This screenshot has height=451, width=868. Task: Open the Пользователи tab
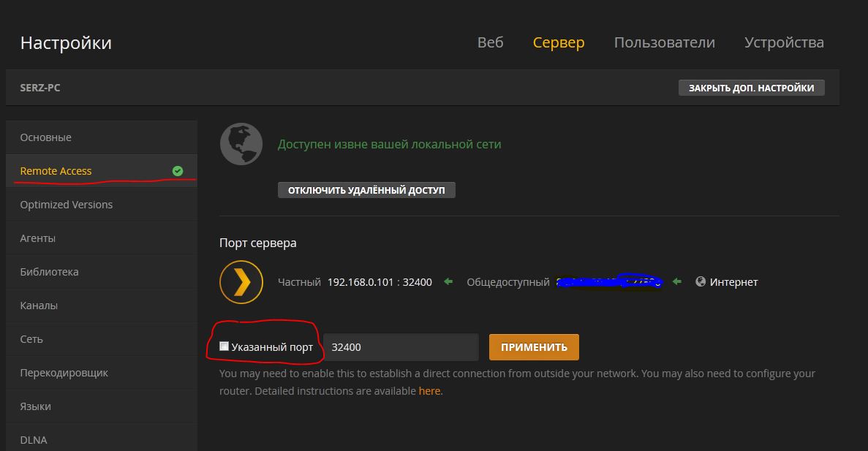click(664, 42)
